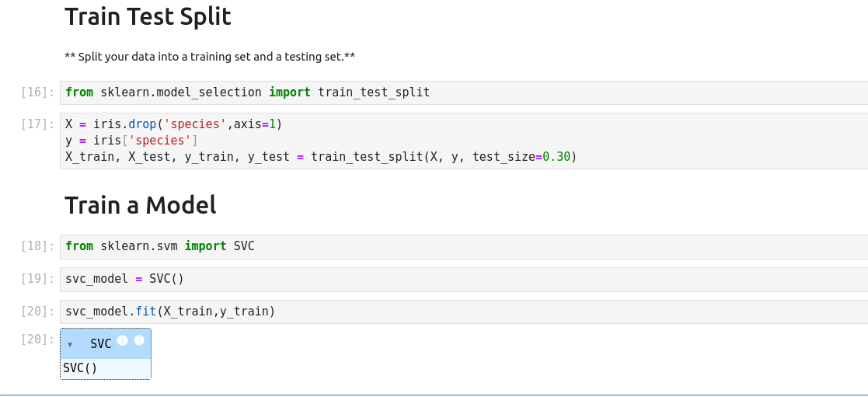Select the 'Split your data' markdown text
Viewport: 868px width, 397px height.
click(210, 57)
